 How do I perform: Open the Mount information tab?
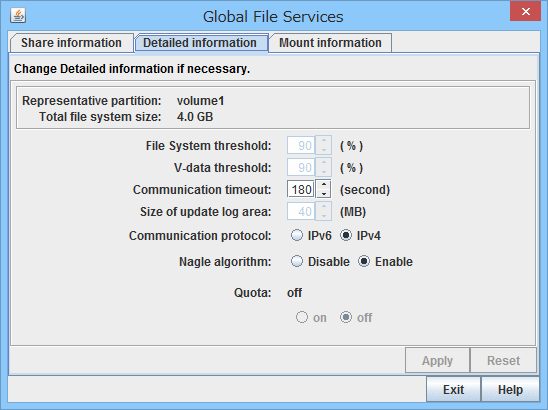(330, 43)
